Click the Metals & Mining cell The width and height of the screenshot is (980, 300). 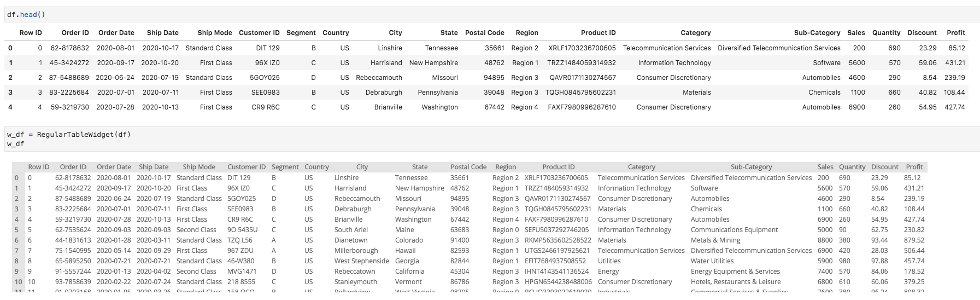(715, 240)
